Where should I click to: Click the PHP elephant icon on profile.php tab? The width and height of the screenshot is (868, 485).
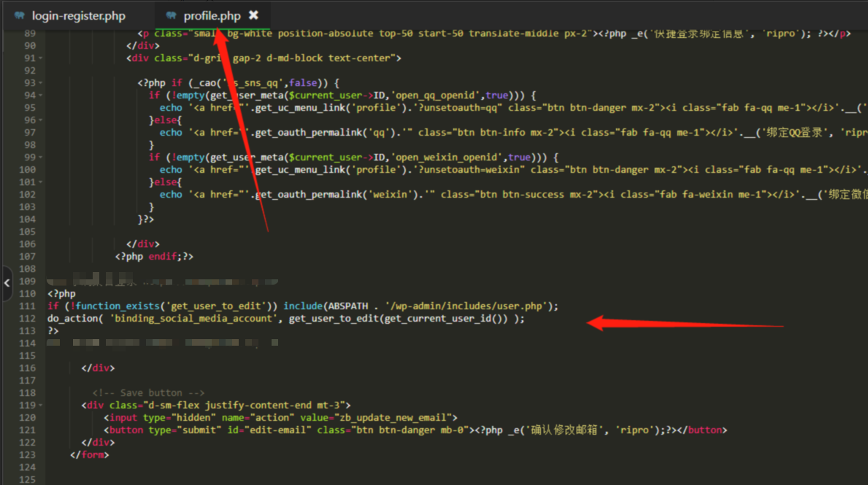pyautogui.click(x=171, y=15)
